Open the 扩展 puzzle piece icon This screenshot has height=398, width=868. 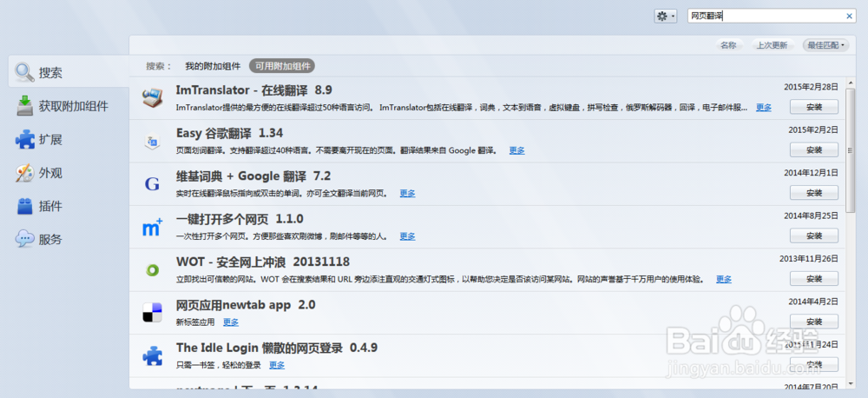click(25, 139)
